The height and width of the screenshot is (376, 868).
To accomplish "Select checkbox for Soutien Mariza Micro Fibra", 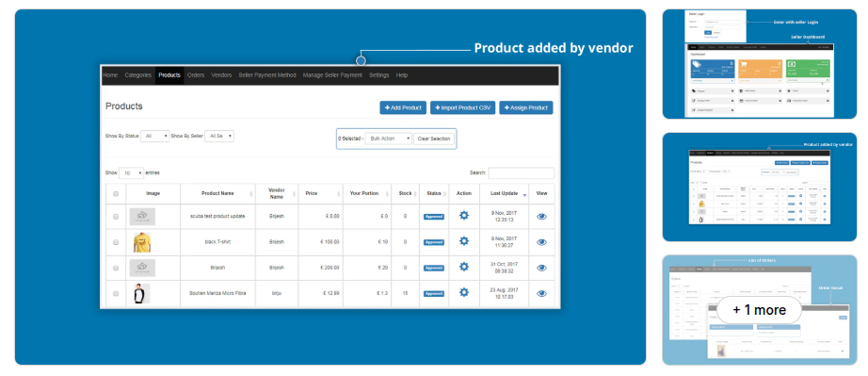I will click(116, 293).
